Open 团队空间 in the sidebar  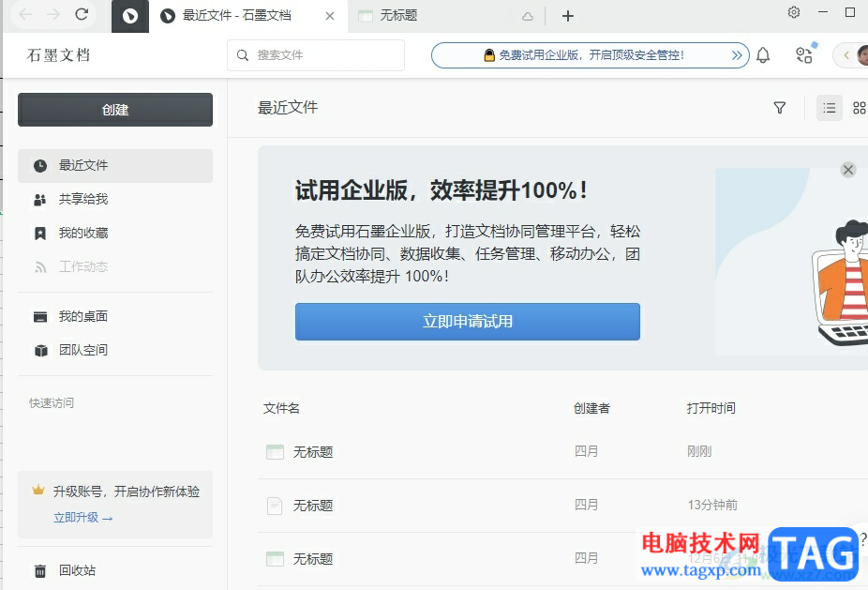click(115, 351)
